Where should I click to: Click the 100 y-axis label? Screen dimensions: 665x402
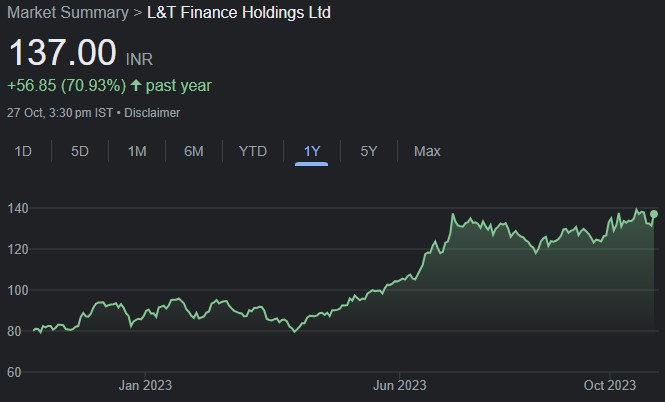coord(18,290)
